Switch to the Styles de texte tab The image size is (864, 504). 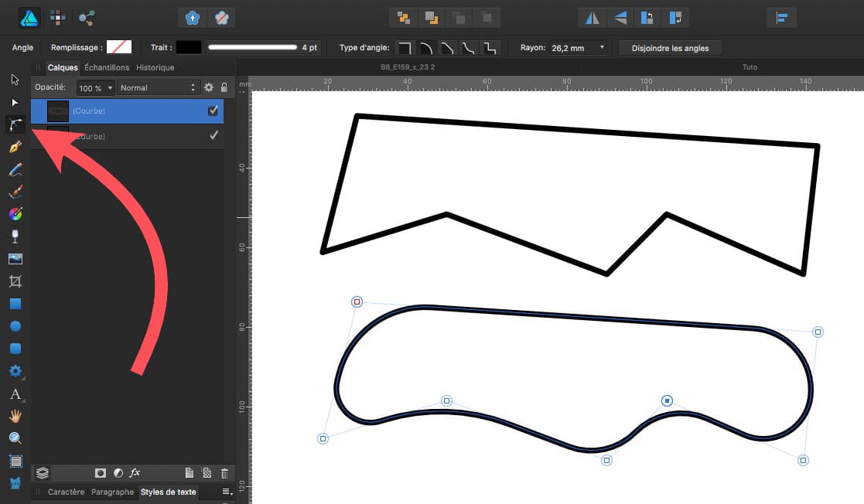(x=168, y=492)
